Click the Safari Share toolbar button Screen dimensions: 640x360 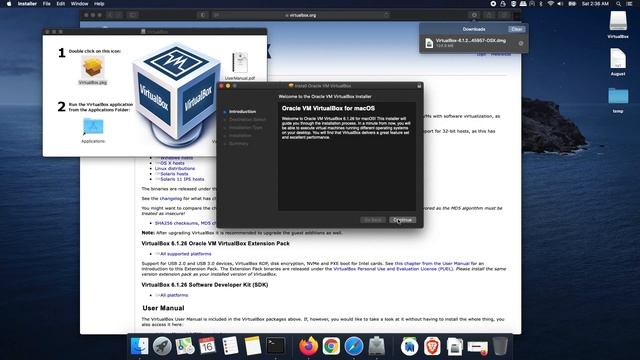489,15
